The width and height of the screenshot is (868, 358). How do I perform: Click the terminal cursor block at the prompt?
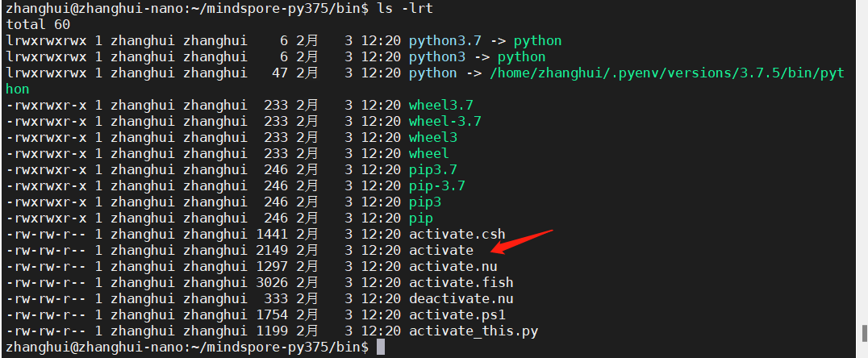(381, 348)
